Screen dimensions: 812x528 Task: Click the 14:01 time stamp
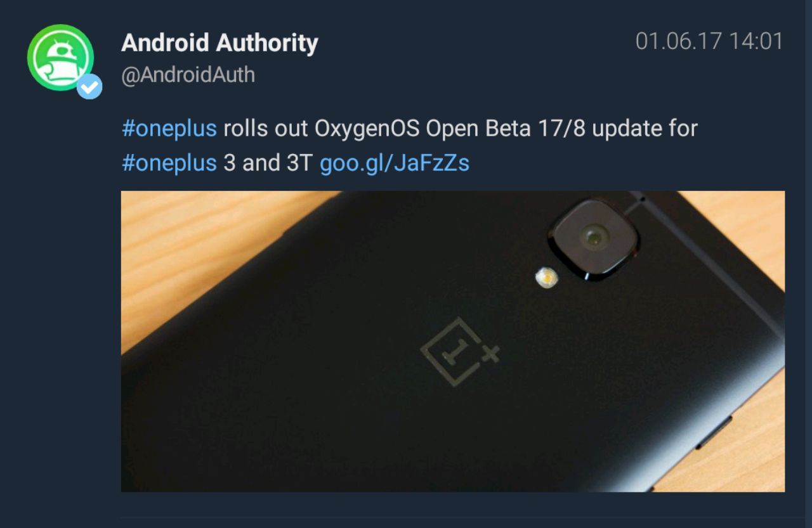point(757,42)
